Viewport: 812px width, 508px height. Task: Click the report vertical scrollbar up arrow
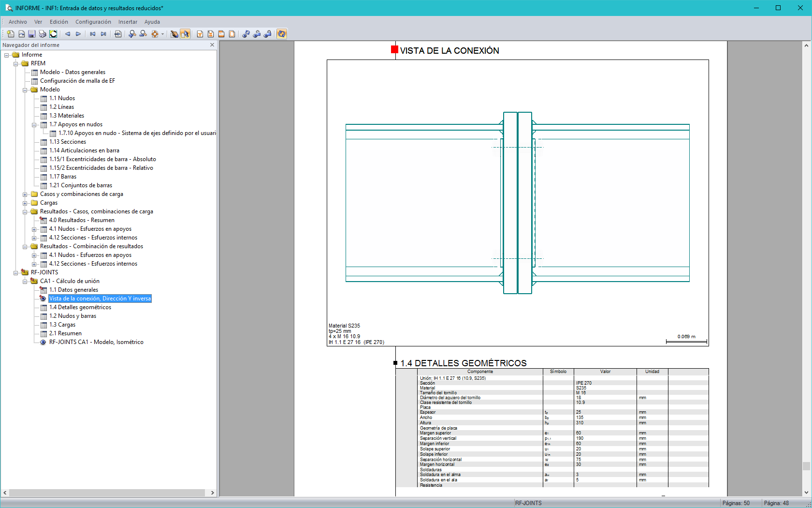pyautogui.click(x=806, y=45)
